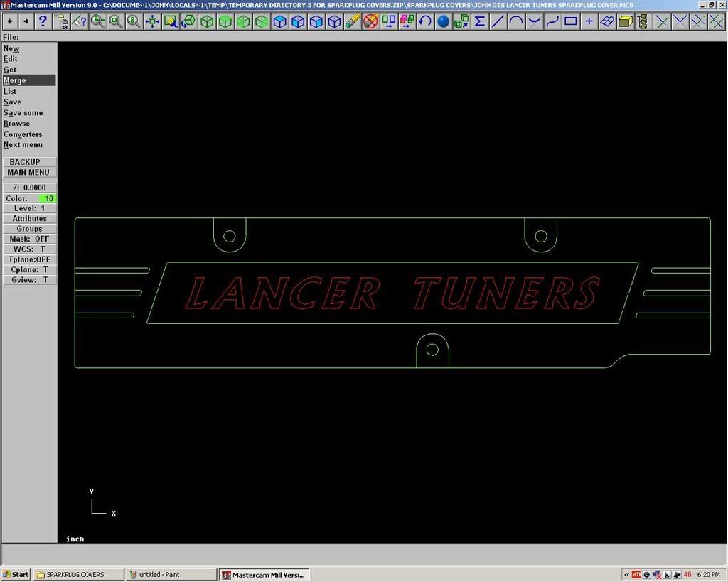728x582 pixels.
Task: Select the Create Rectangle tool
Action: (571, 21)
